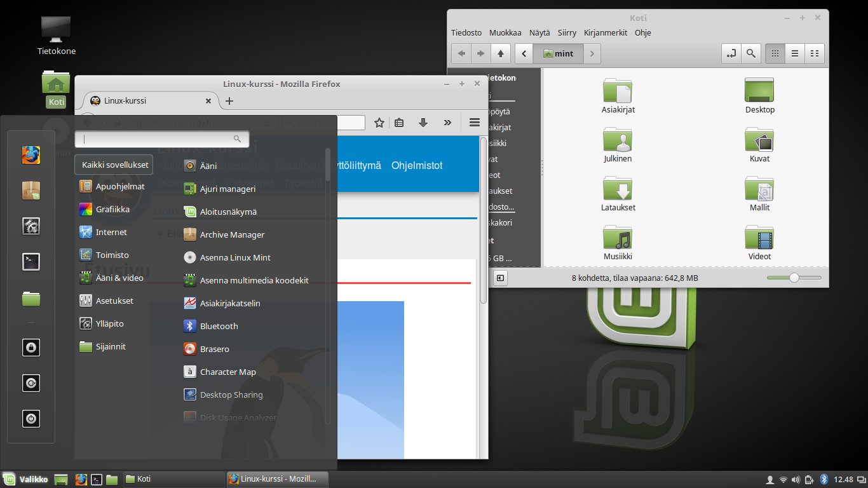Open Firefox from the menu favorites sidebar

pos(31,155)
